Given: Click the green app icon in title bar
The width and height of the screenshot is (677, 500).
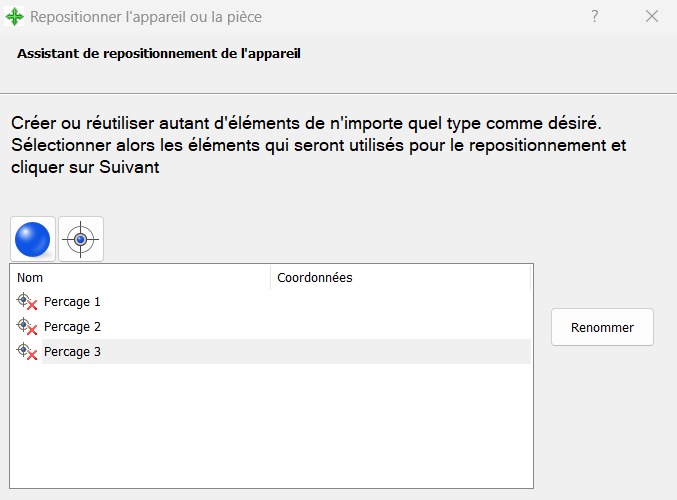Looking at the screenshot, I should tap(15, 17).
